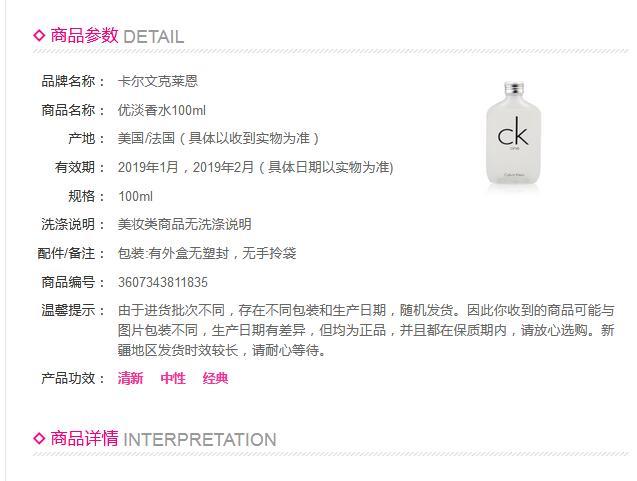Click the 产品功效 label
637x481 pixels.
[x=72, y=378]
